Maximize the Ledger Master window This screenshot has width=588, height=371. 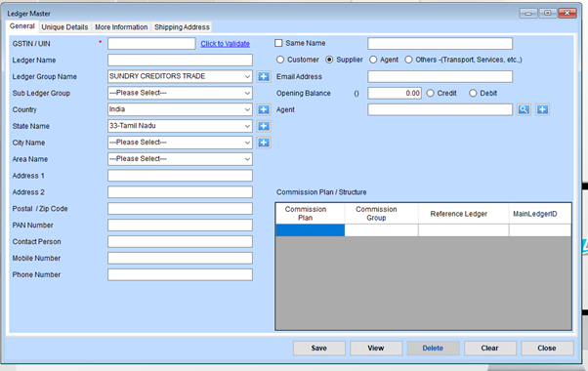coord(548,13)
